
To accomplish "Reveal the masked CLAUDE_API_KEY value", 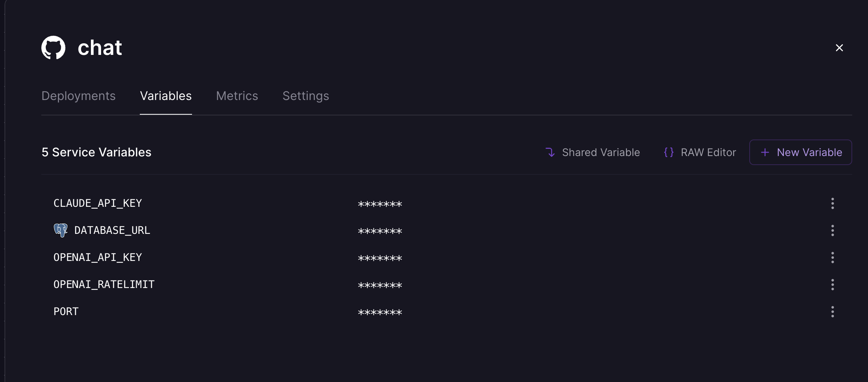I will click(380, 204).
